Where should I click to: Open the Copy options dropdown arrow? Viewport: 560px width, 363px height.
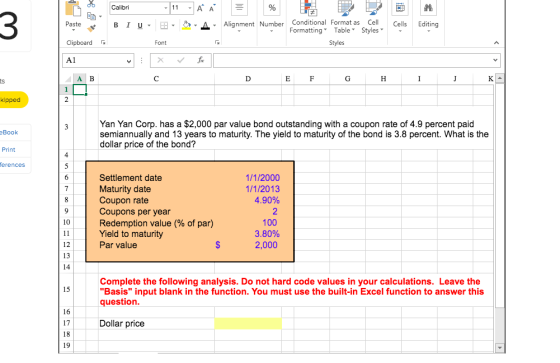pyautogui.click(x=100, y=16)
